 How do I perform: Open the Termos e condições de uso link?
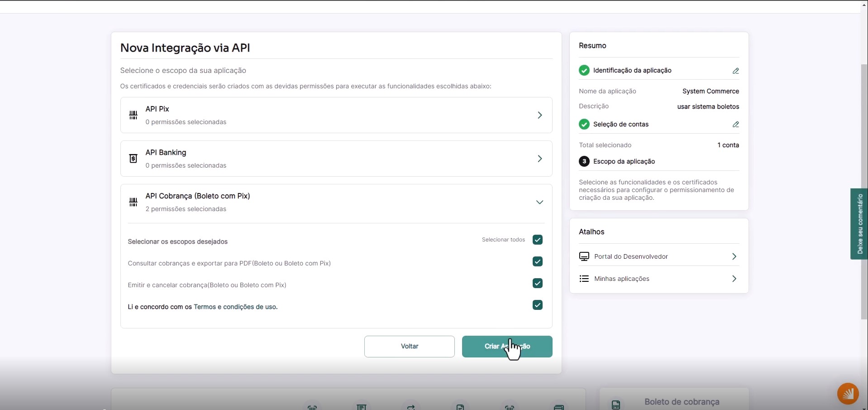point(235,307)
